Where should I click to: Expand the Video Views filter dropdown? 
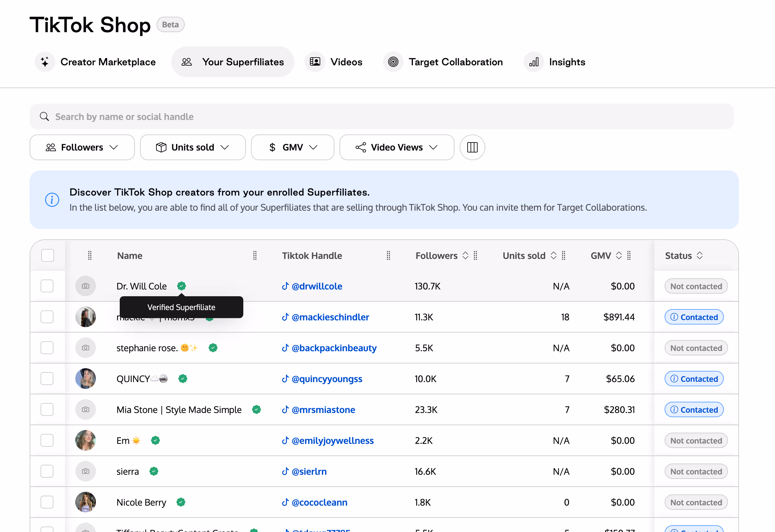point(397,147)
